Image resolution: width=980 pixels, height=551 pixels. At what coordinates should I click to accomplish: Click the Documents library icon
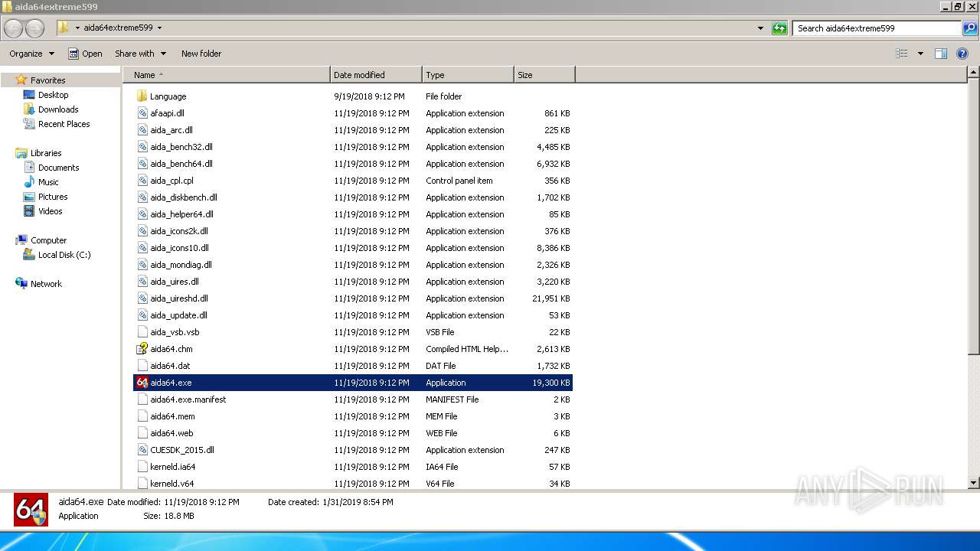click(29, 168)
